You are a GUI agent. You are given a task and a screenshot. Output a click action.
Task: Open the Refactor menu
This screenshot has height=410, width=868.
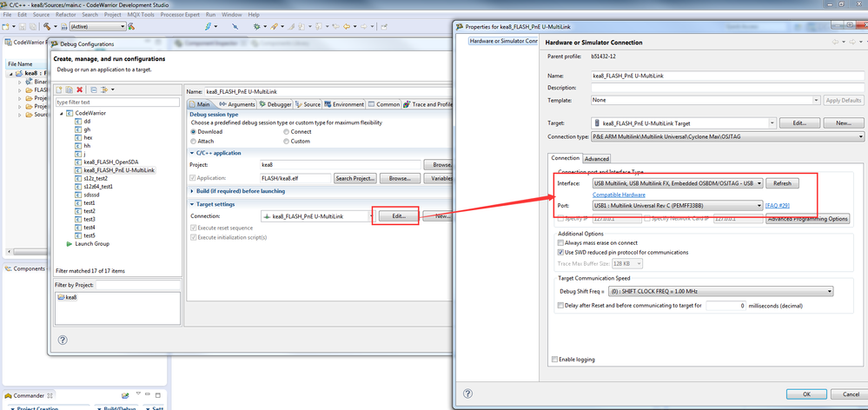click(66, 15)
